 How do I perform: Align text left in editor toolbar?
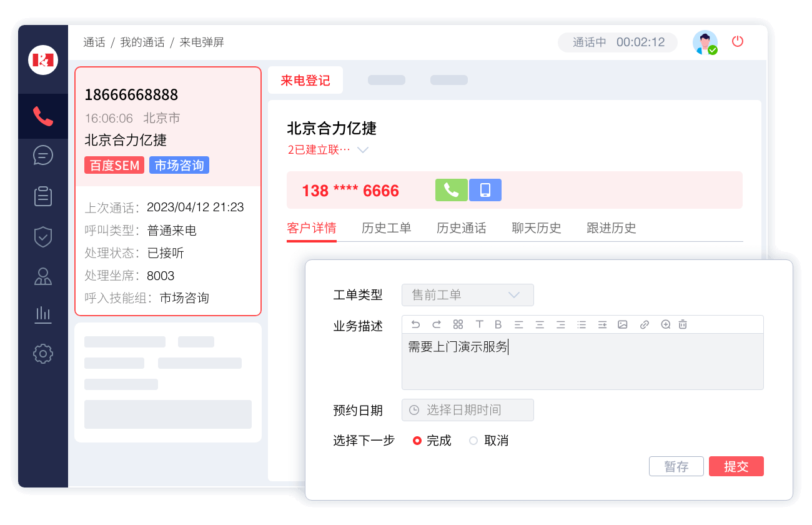tap(518, 324)
